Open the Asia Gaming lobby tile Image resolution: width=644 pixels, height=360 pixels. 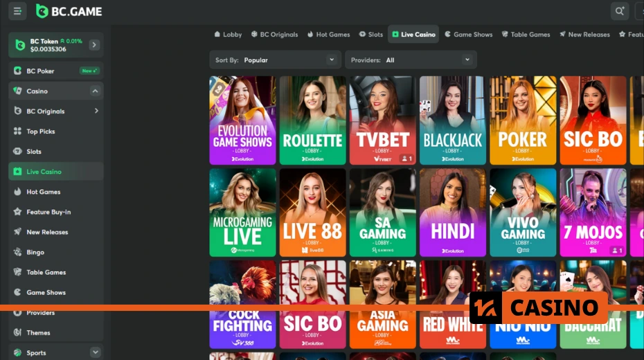[x=383, y=305]
